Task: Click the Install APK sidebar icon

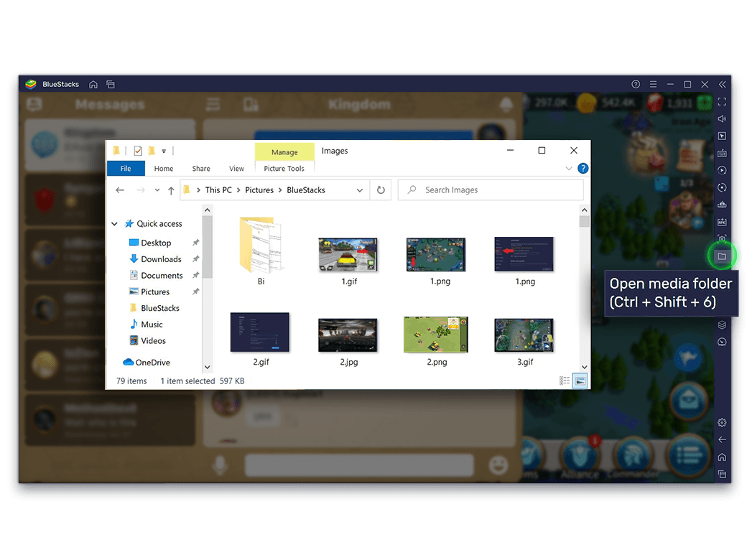Action: pos(722,222)
